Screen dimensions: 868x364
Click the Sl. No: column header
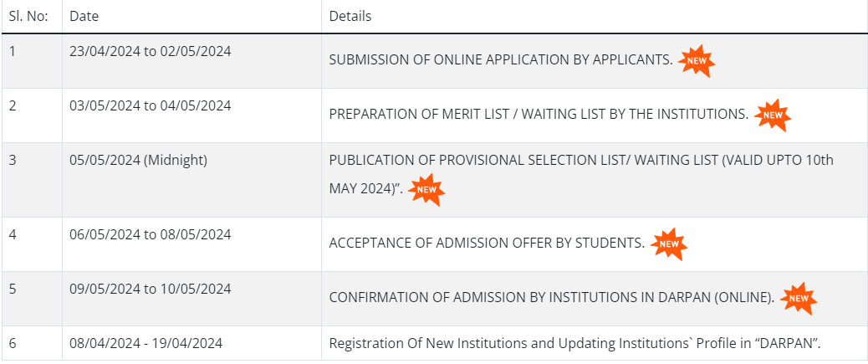tap(28, 17)
